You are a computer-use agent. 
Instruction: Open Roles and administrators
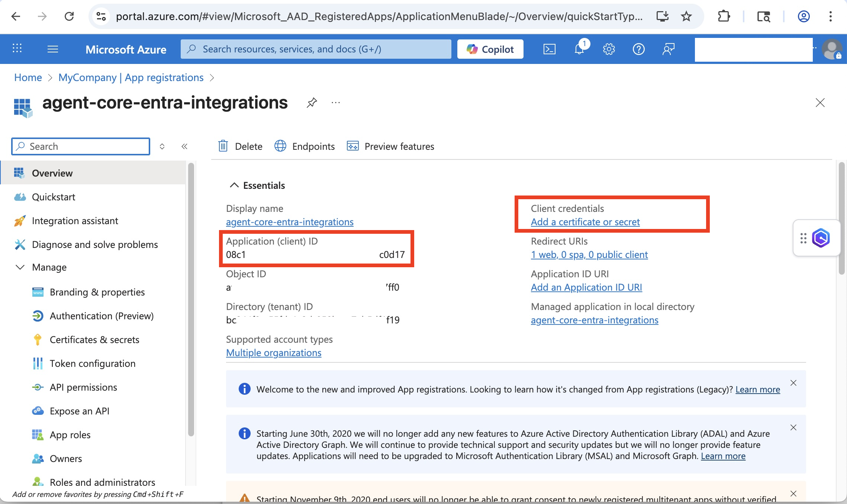tap(93, 482)
